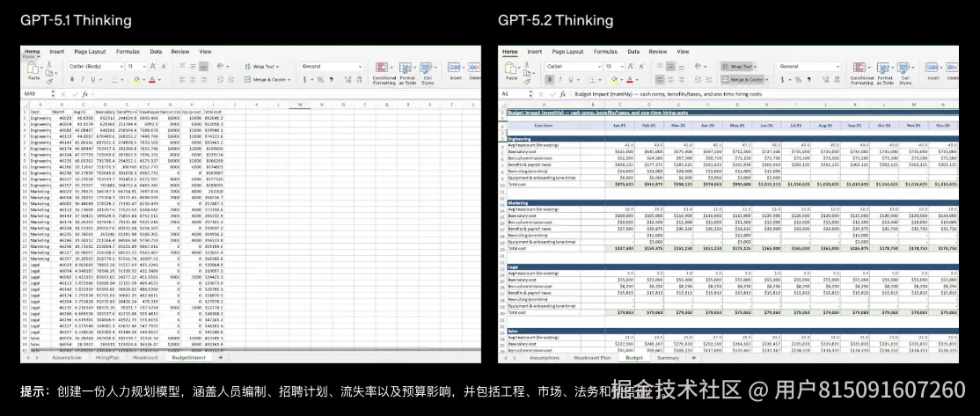Click increase indent icon in right Excel window

tap(708, 80)
